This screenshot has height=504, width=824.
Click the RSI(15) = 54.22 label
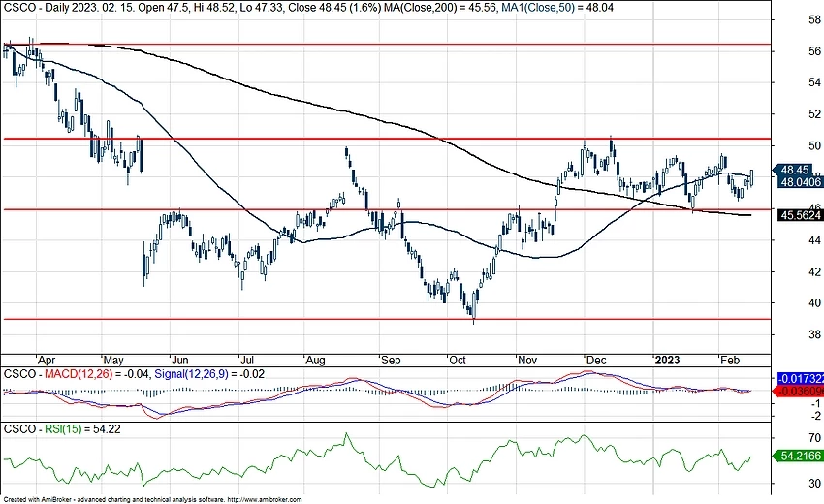click(x=82, y=429)
